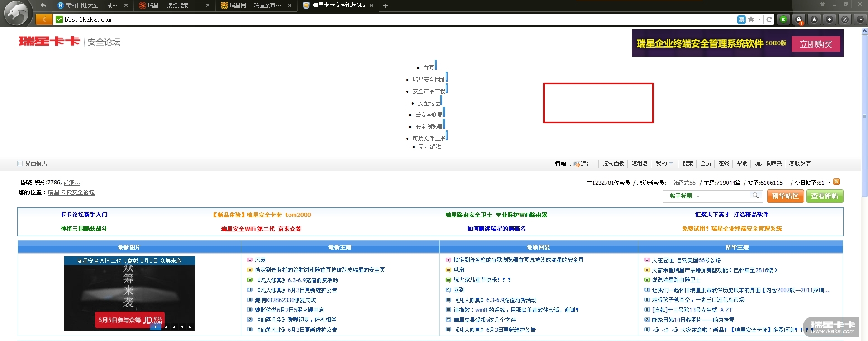868x341 pixels.
Task: Open 如何解读瑞星的病毒名 link
Action: (496, 229)
